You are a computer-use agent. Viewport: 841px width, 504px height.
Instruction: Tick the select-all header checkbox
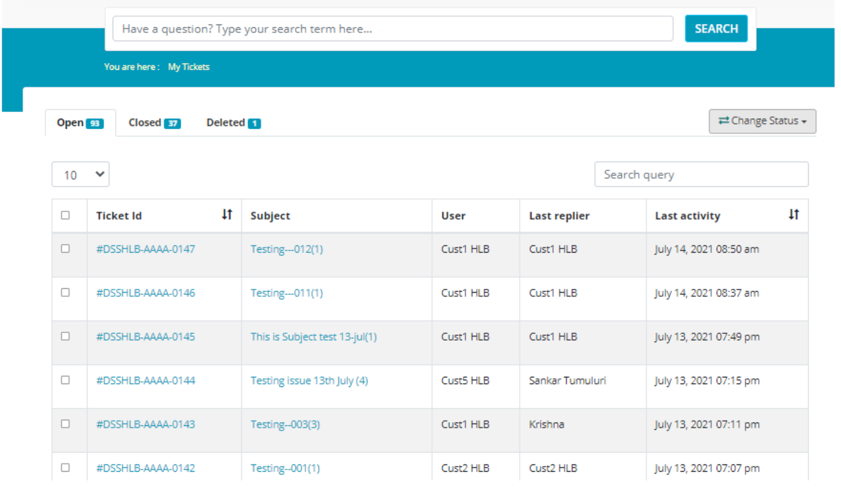point(65,215)
